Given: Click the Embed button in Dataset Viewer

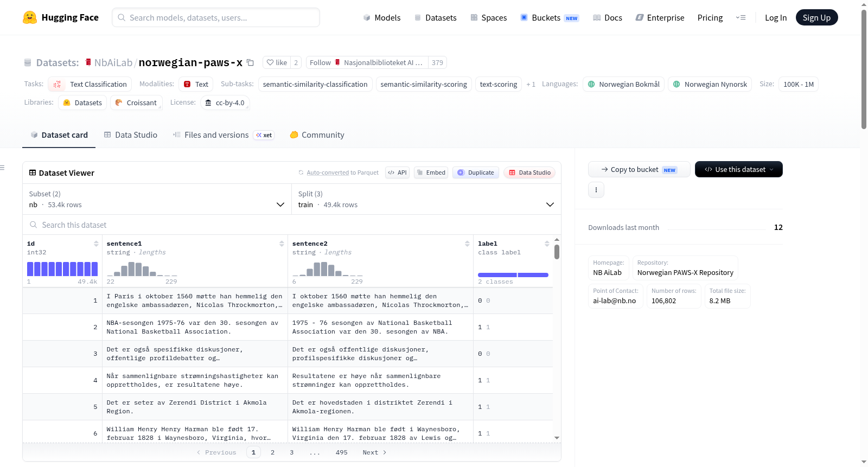Looking at the screenshot, I should pos(431,172).
